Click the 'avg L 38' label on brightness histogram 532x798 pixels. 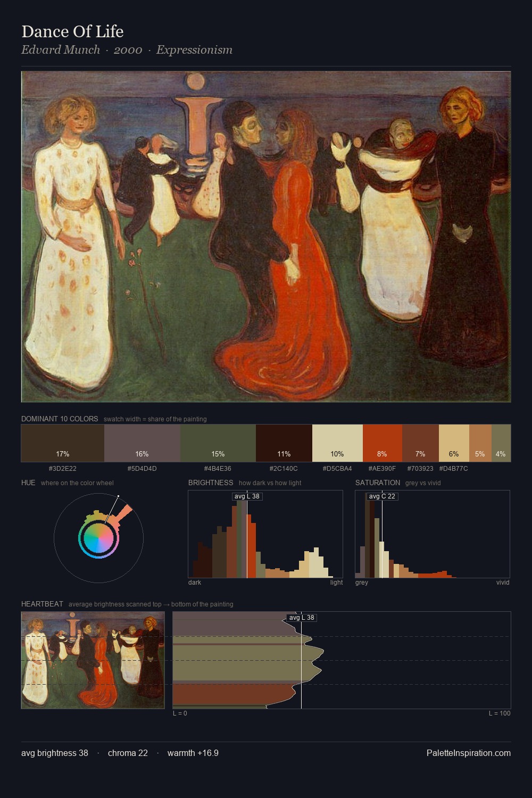coord(247,496)
